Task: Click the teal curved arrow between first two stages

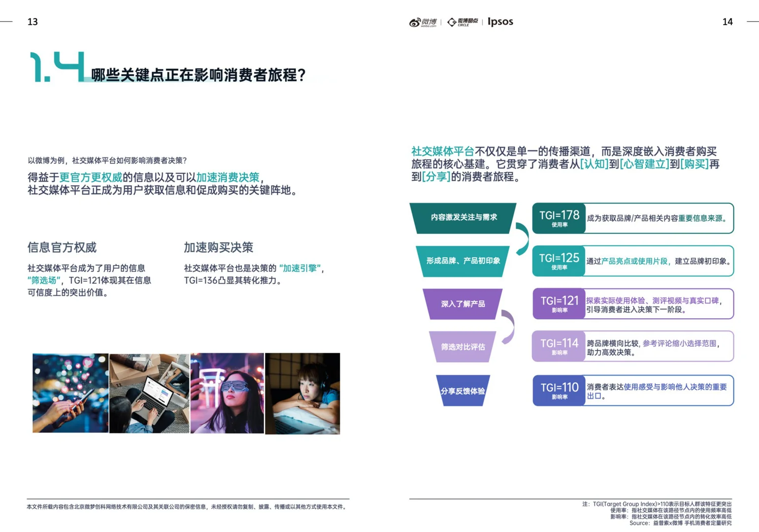Action: (522, 239)
